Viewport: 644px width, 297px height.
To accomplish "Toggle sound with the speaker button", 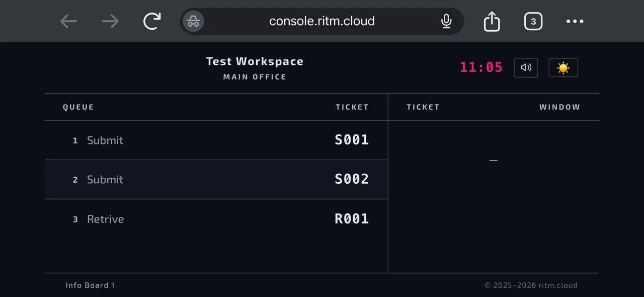I will tap(526, 67).
